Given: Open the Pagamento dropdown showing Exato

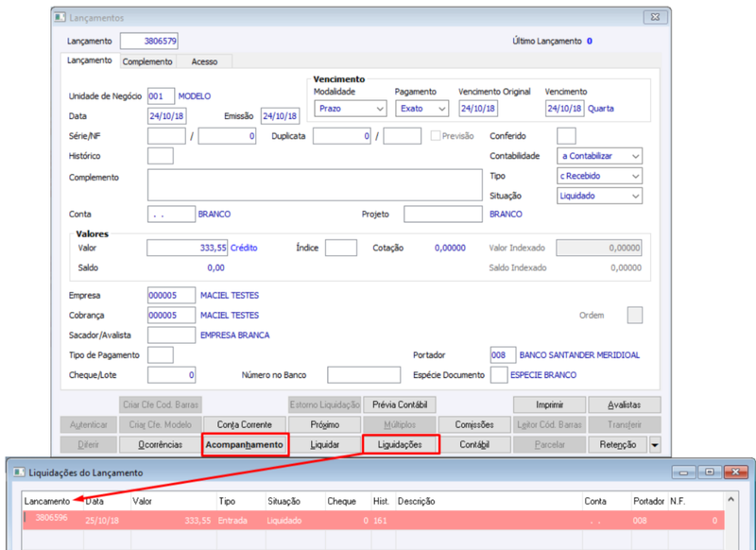Looking at the screenshot, I should [421, 109].
